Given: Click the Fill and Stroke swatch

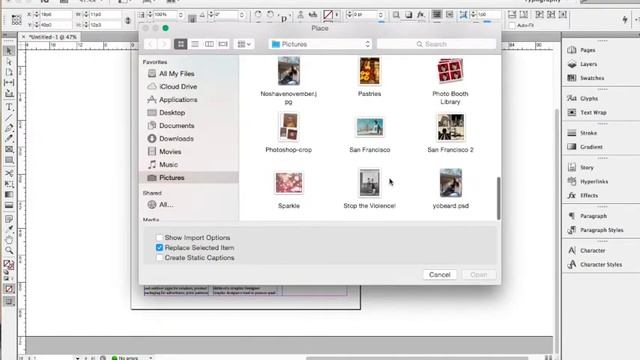Looking at the screenshot, I should coord(9,265).
